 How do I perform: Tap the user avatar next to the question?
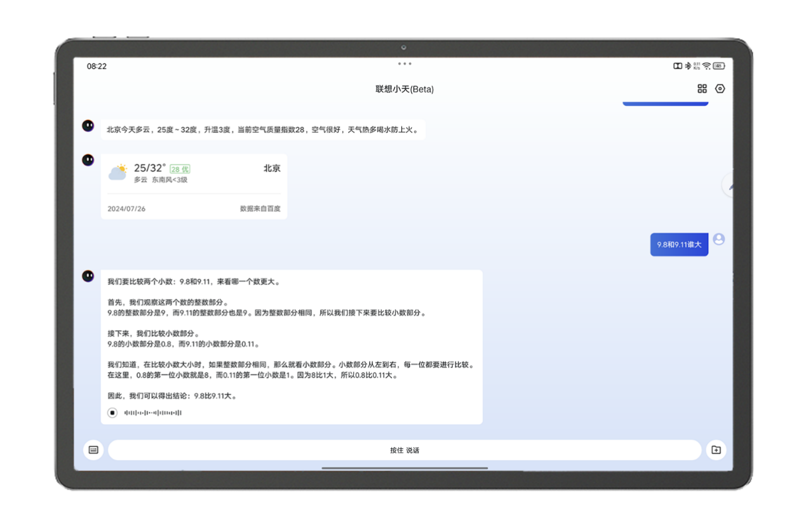click(719, 239)
